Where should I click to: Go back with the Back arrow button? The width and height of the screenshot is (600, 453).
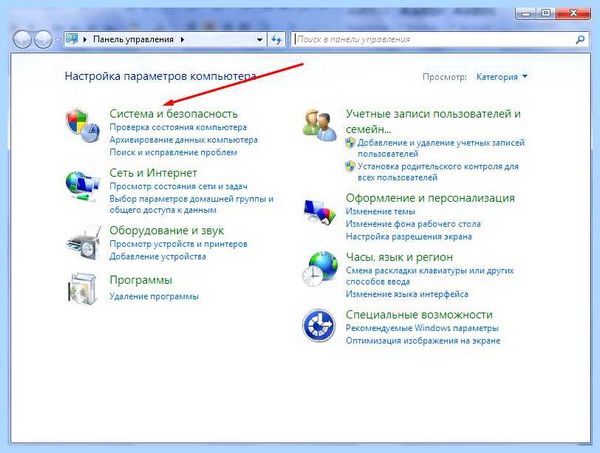22,39
